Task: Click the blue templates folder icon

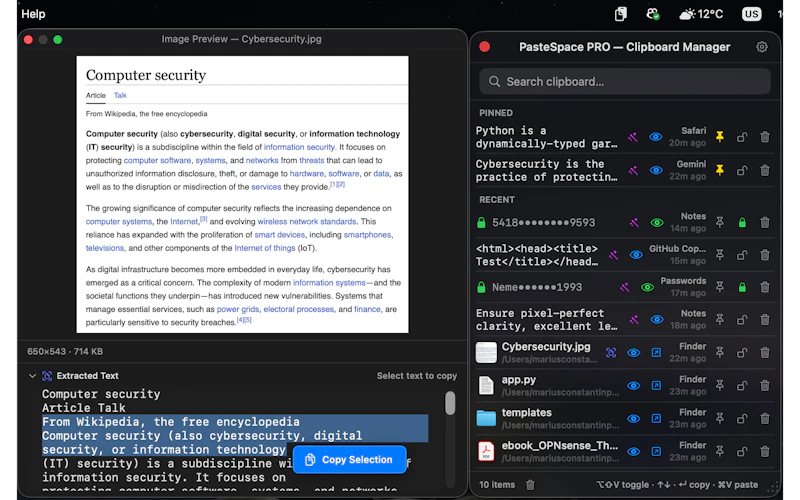Action: [x=486, y=418]
